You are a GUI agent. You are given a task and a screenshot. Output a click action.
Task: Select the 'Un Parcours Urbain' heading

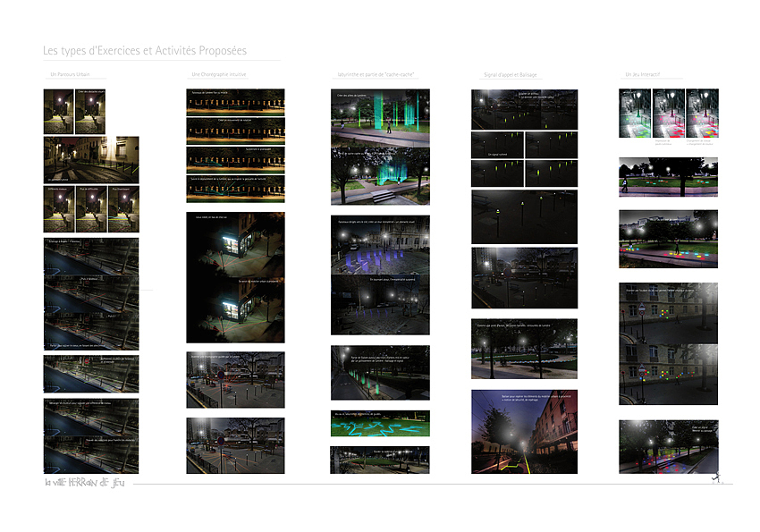pyautogui.click(x=71, y=74)
